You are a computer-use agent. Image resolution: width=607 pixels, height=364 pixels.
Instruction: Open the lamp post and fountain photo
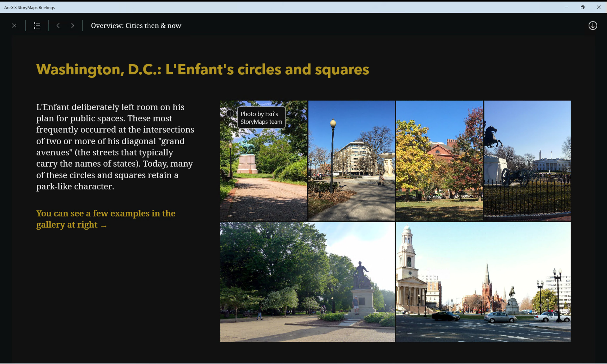click(x=351, y=161)
